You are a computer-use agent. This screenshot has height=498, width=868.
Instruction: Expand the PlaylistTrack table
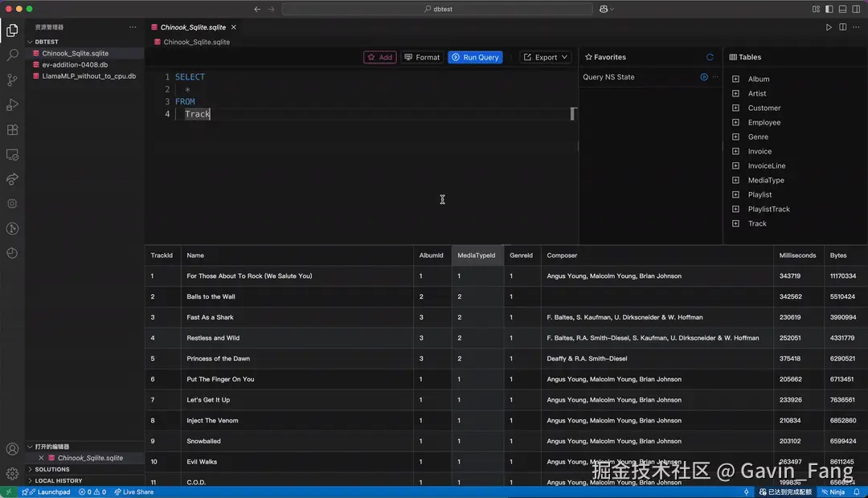[x=735, y=209]
